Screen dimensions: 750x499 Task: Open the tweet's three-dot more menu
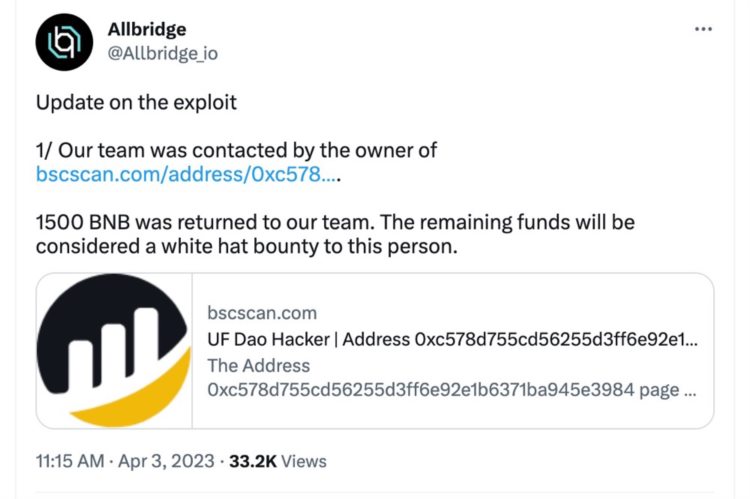point(704,31)
